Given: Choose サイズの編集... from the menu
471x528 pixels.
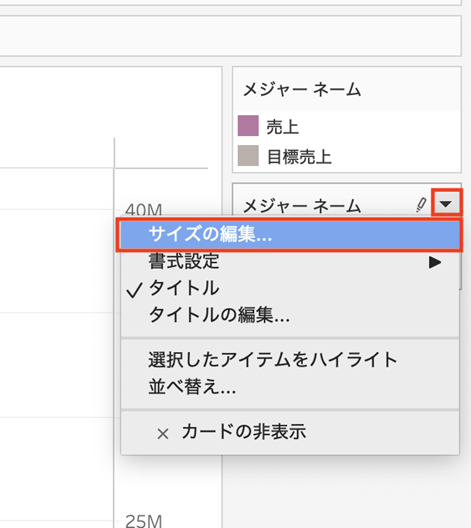Looking at the screenshot, I should pyautogui.click(x=290, y=234).
